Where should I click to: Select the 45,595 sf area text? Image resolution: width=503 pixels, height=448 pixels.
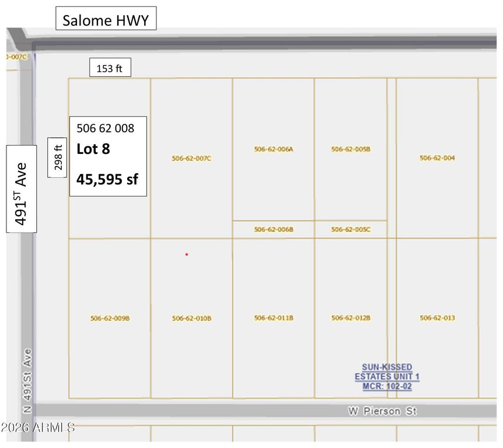point(107,179)
